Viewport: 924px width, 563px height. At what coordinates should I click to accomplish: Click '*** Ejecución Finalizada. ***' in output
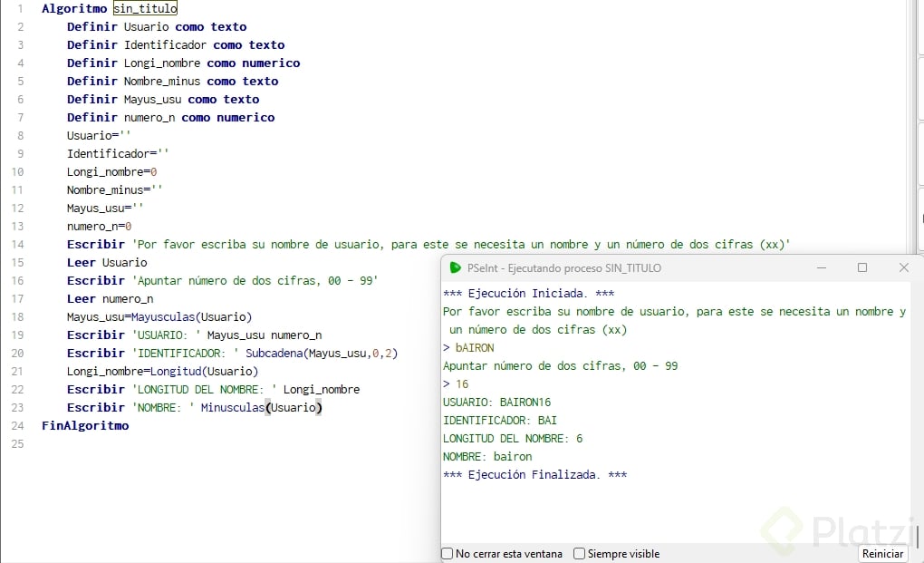pyautogui.click(x=535, y=474)
